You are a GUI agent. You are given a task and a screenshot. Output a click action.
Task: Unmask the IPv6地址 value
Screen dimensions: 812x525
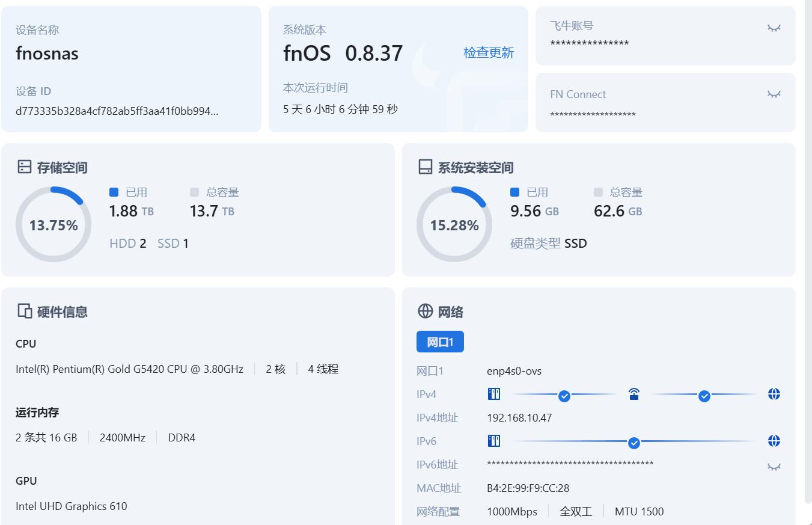coord(774,467)
